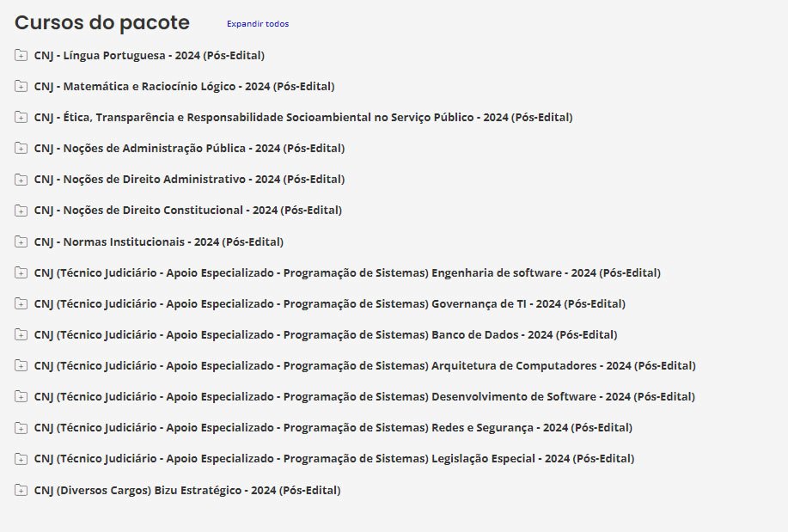The image size is (788, 532).
Task: Expand the Governança de TI course
Action: point(21,304)
